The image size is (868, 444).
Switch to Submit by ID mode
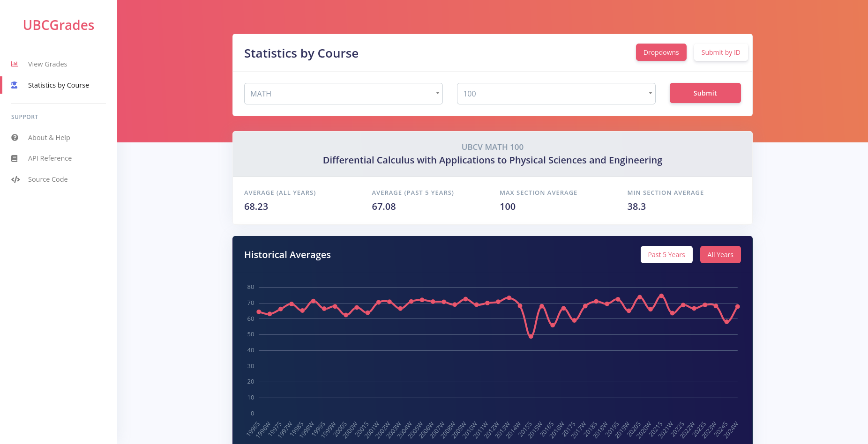pyautogui.click(x=720, y=52)
